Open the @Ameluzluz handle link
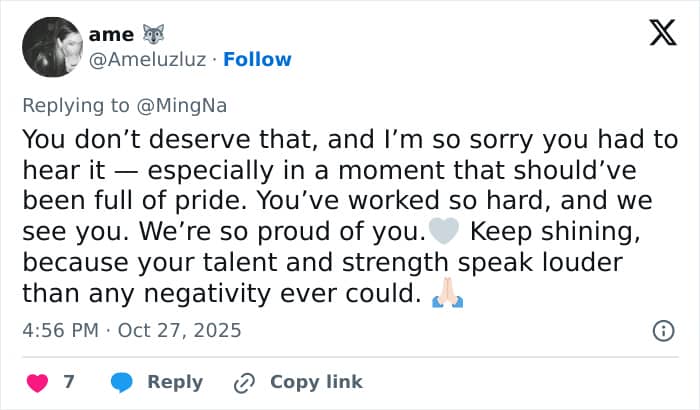This screenshot has width=700, height=410. (148, 59)
